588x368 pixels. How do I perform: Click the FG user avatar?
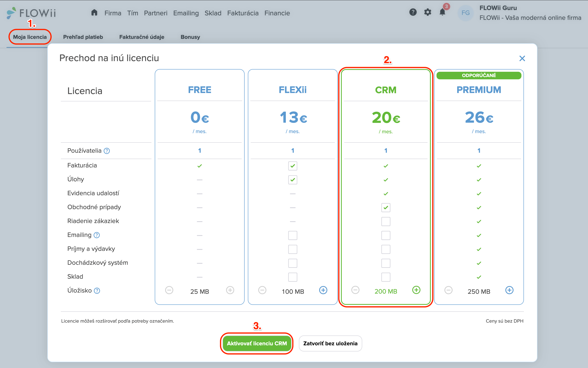pyautogui.click(x=465, y=13)
